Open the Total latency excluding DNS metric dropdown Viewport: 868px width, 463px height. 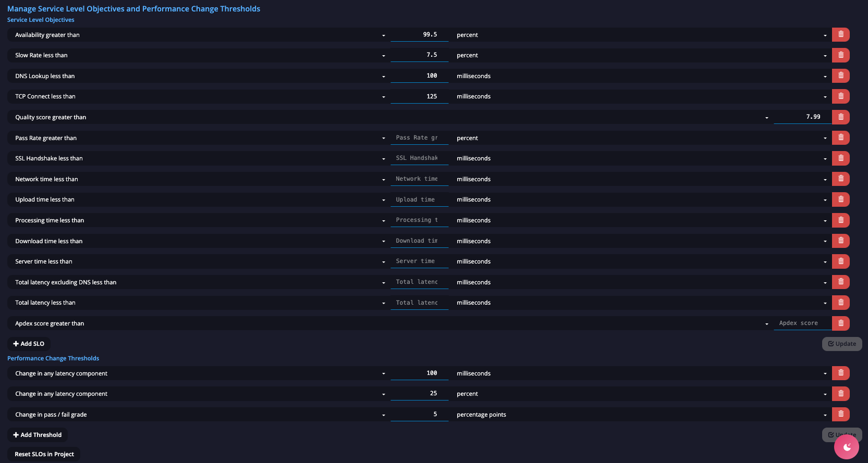click(x=198, y=282)
